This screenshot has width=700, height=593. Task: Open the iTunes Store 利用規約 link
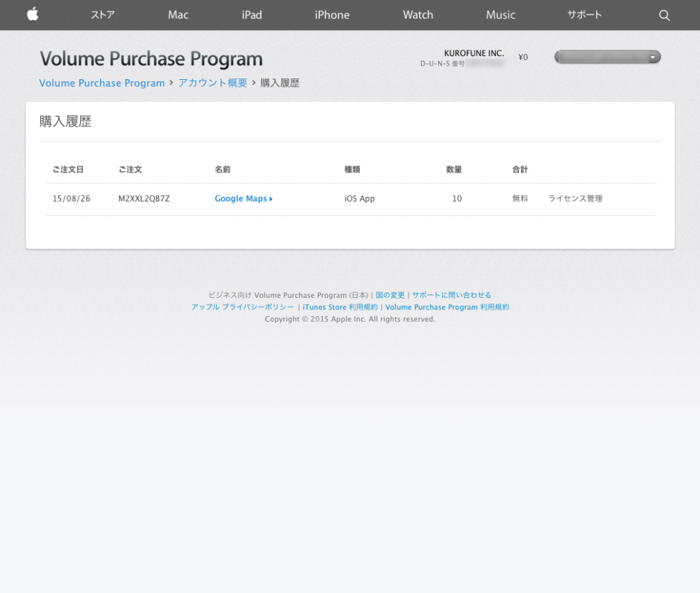point(340,307)
